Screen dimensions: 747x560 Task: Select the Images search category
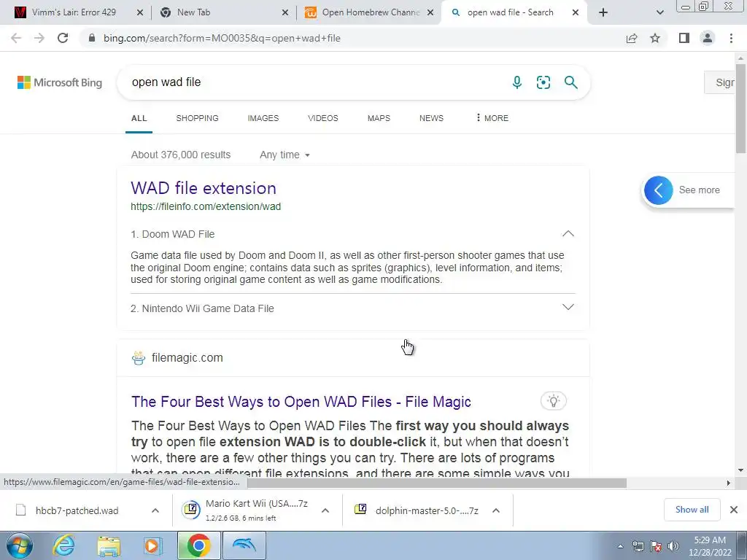(263, 118)
